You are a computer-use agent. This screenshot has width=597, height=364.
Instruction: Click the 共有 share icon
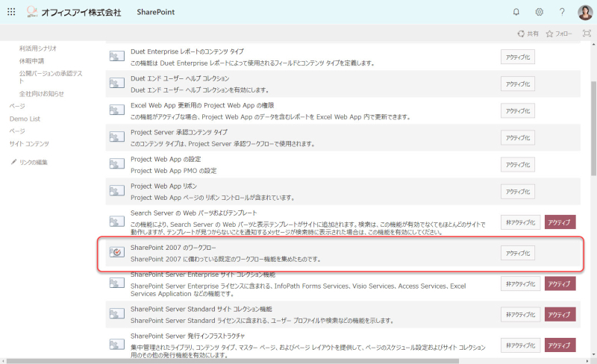[521, 34]
